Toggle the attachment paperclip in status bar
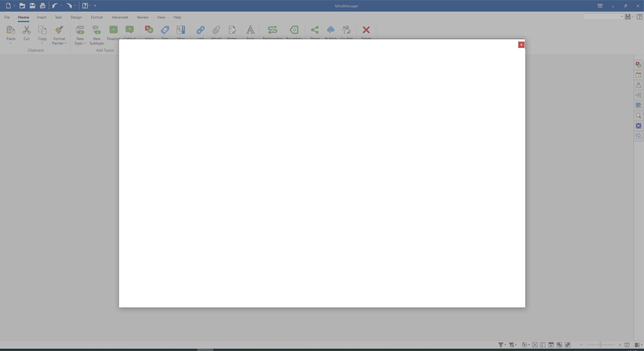This screenshot has height=351, width=644. (568, 345)
